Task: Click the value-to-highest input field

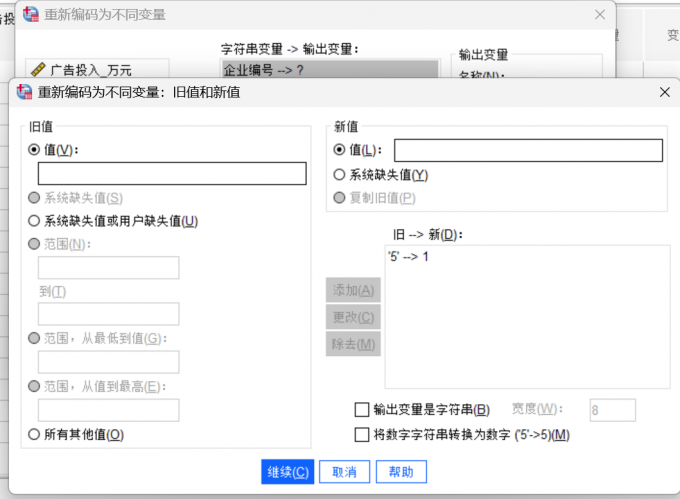Action: 108,410
